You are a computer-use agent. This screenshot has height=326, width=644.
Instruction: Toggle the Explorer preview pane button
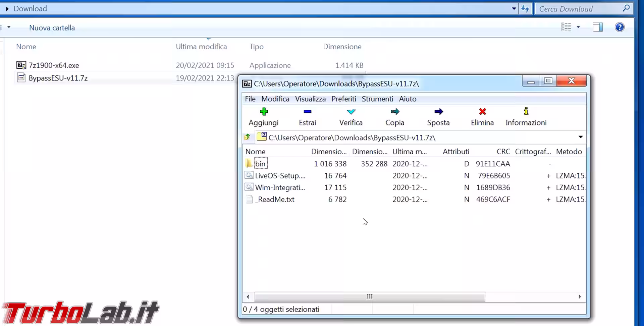click(597, 27)
